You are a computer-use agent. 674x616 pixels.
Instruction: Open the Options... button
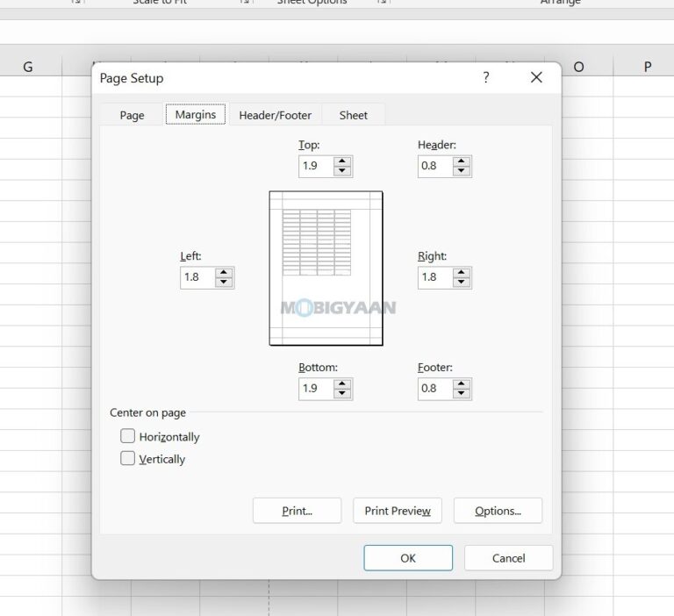pyautogui.click(x=498, y=511)
